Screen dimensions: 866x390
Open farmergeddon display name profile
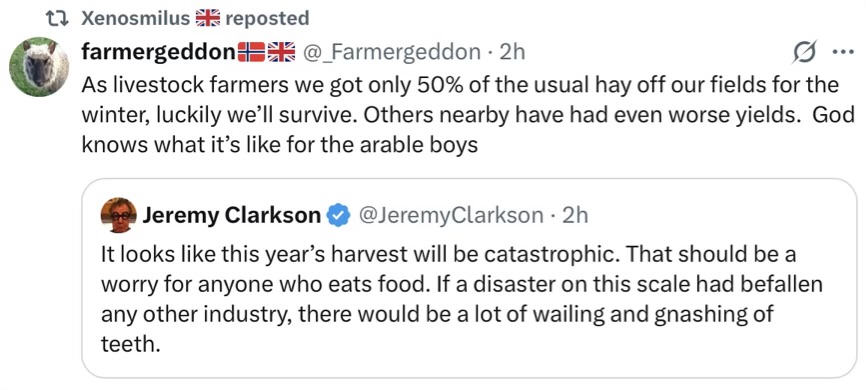click(158, 52)
